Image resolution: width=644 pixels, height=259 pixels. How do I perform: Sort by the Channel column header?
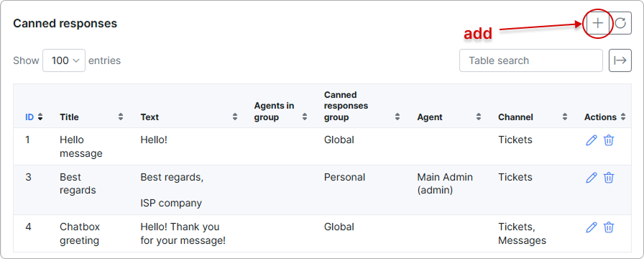tap(533, 117)
